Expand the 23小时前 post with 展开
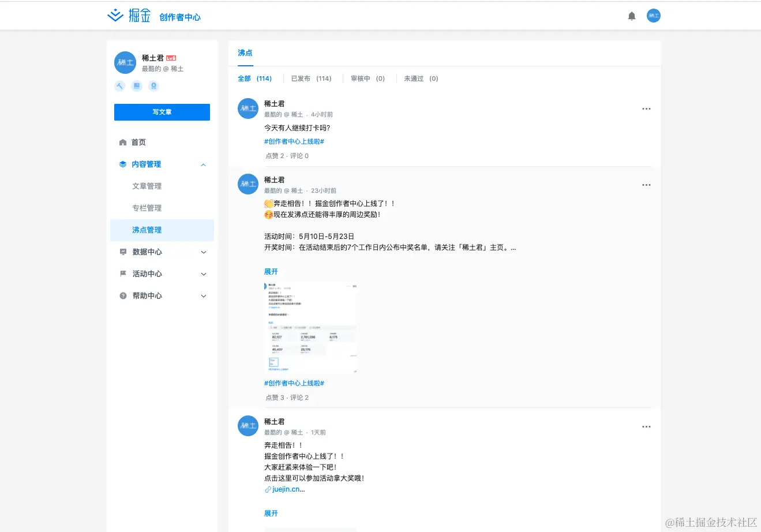The height and width of the screenshot is (532, 761). click(271, 272)
